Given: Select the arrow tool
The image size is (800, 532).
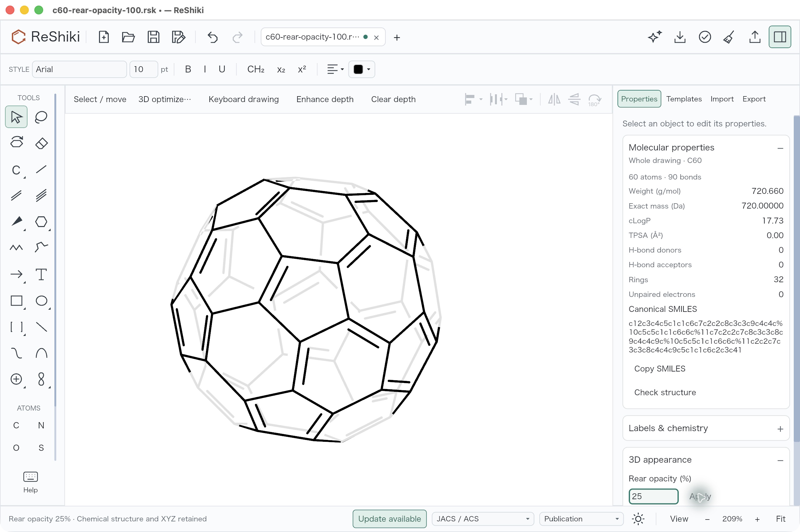Looking at the screenshot, I should click(x=16, y=274).
